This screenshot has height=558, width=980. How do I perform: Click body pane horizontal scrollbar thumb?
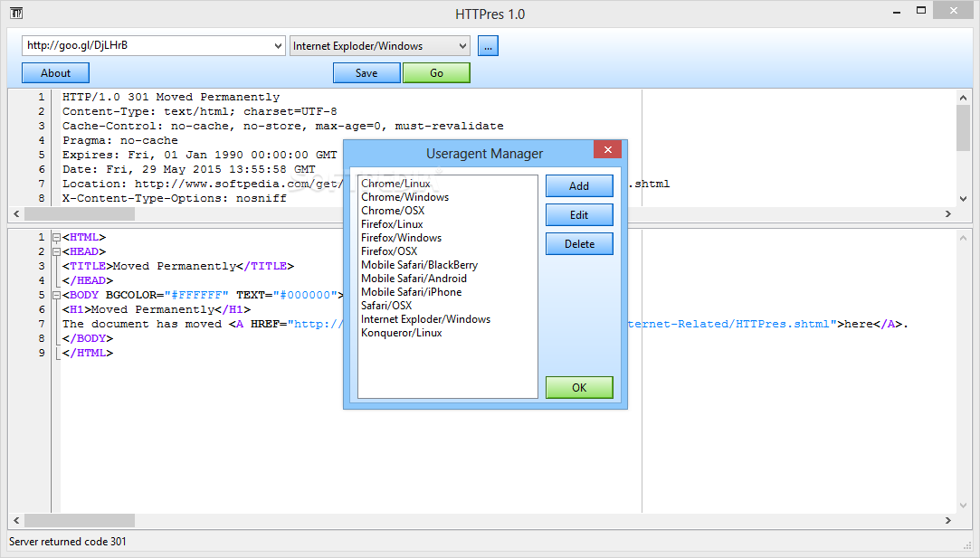(80, 520)
